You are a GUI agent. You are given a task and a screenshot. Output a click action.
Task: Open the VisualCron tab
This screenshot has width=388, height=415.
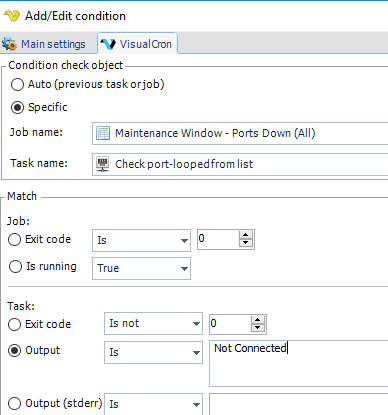(138, 44)
